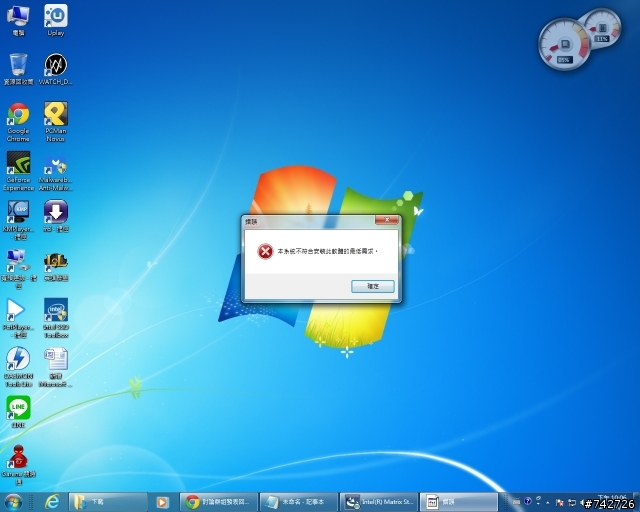640x512 pixels.
Task: Select the PCMan Novus desktop shortcut
Action: (x=56, y=122)
